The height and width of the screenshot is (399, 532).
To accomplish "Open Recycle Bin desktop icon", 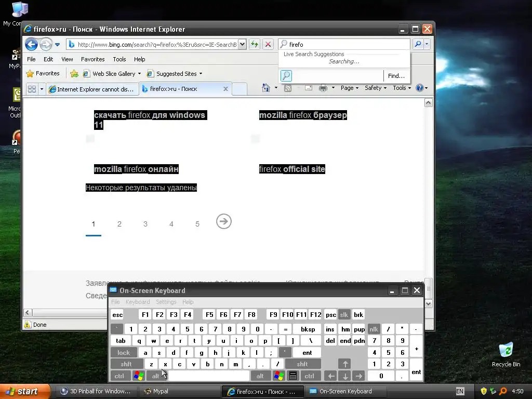I will coord(506,354).
